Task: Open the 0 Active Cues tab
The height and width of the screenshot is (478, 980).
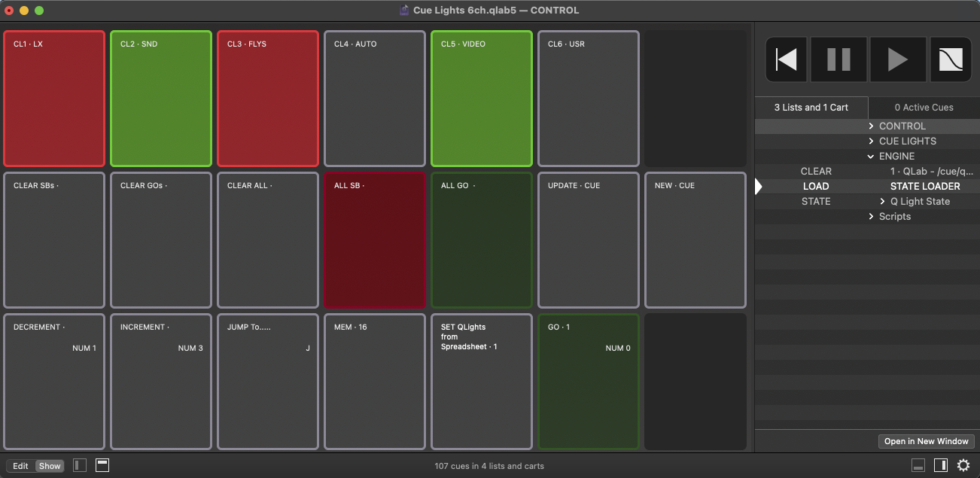Action: (924, 108)
